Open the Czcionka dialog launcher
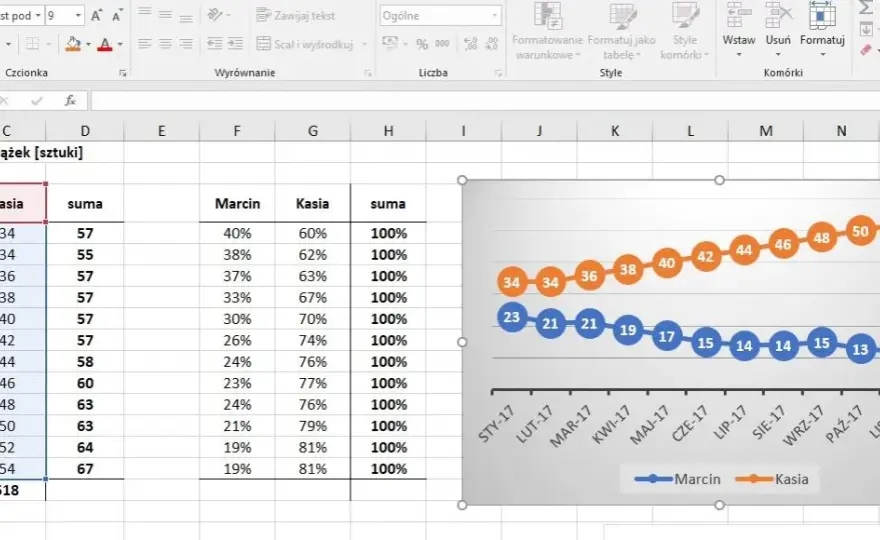Screen dimensions: 880x540 click(x=122, y=73)
